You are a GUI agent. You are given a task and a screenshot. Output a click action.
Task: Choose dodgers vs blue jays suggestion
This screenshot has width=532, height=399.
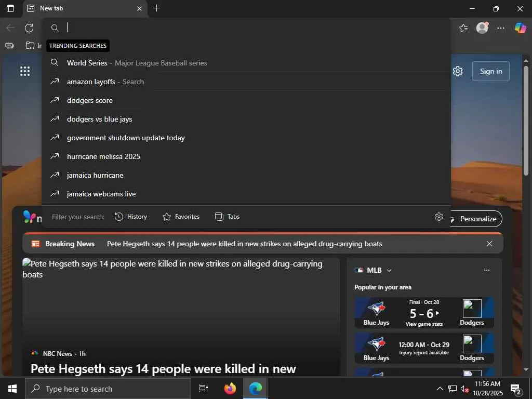(246, 119)
